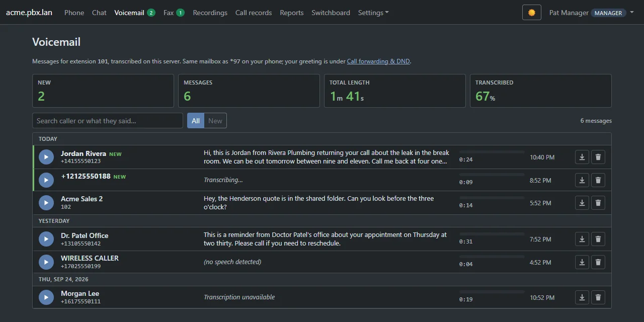Click the 10:40 PM timestamp
The image size is (644, 322).
(x=542, y=157)
